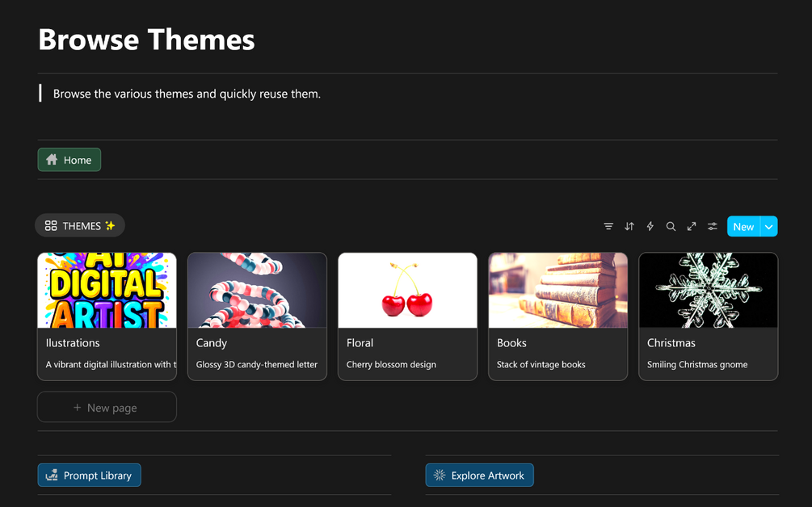The width and height of the screenshot is (812, 507).
Task: Click 'Glossy 3D candy-themed letter' text
Action: [256, 365]
